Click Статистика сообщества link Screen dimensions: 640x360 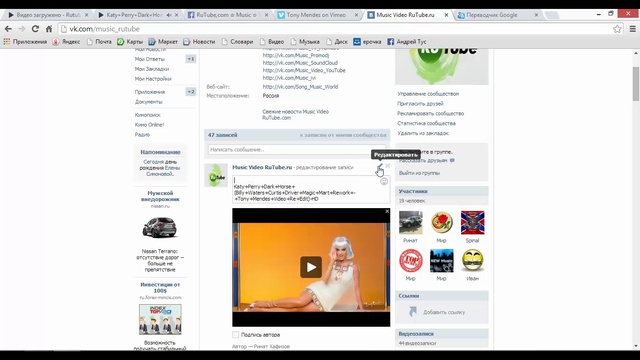pos(427,123)
